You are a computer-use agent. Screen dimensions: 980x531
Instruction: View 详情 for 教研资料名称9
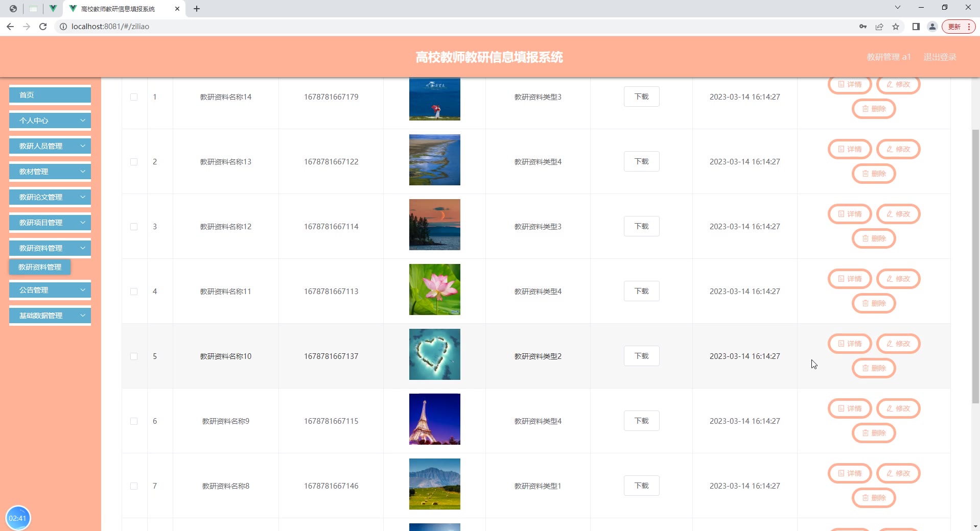pos(850,408)
